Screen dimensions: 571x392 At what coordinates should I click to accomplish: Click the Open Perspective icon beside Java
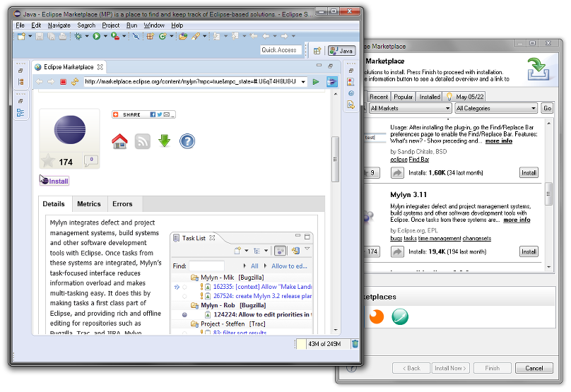click(317, 51)
